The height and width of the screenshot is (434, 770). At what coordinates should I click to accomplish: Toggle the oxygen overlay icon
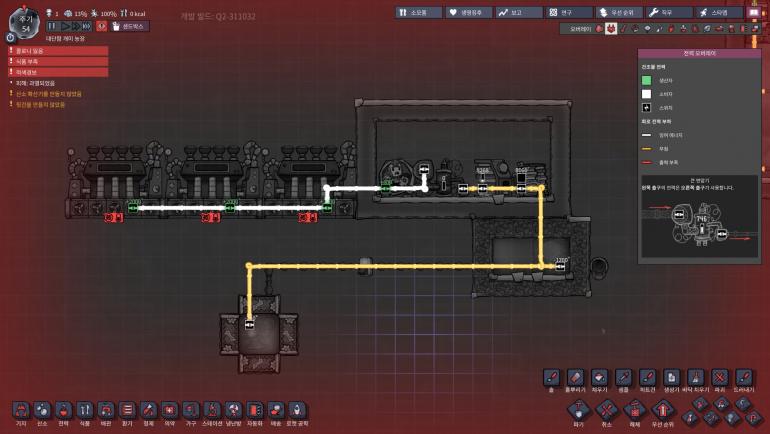(599, 29)
